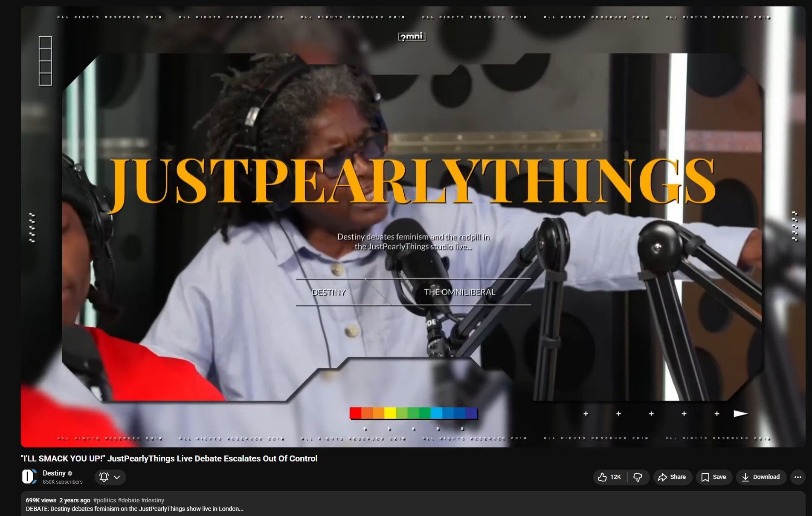The width and height of the screenshot is (812, 516).
Task: Open the #debate hashtag
Action: (129, 500)
